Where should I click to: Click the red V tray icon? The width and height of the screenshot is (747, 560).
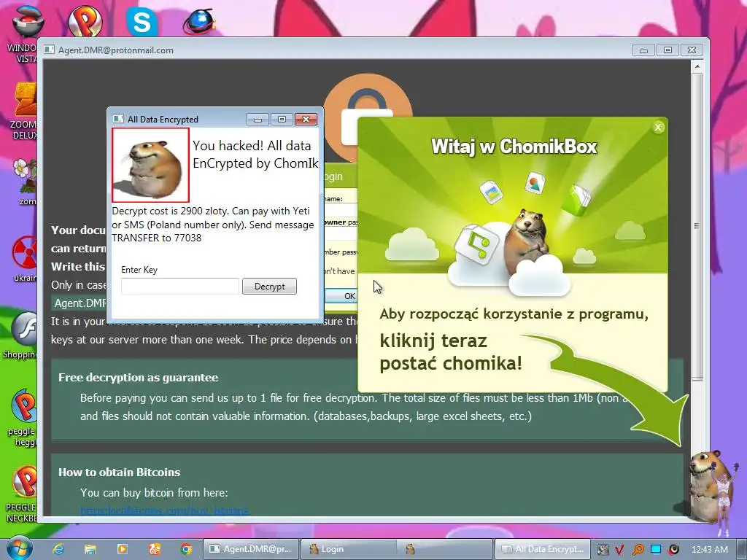click(619, 550)
